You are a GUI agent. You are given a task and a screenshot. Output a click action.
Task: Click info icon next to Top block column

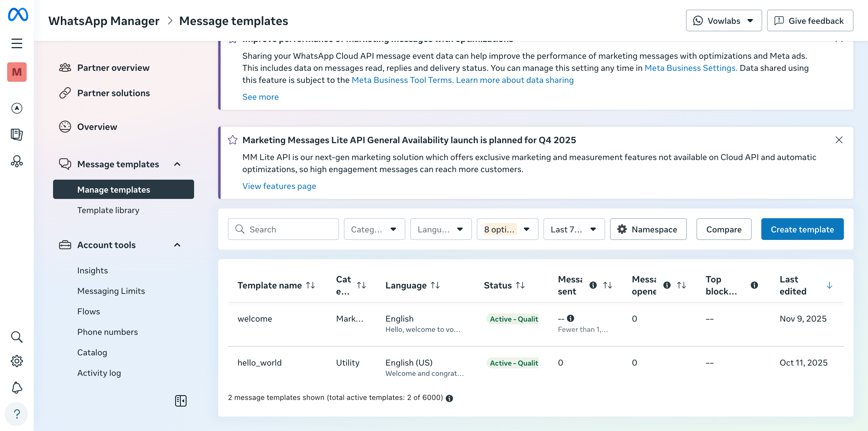(754, 285)
